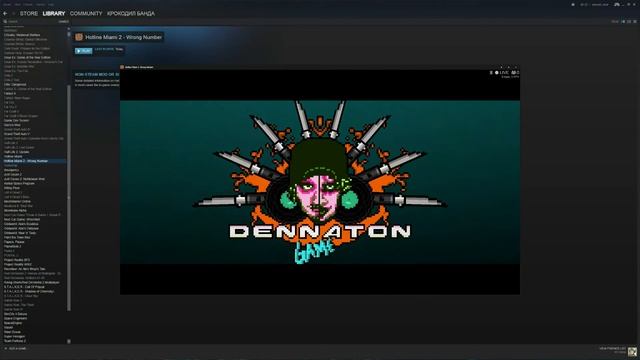Select Half-Life 2: Update in game list
Screen dimensions: 640x360
[x=16, y=152]
